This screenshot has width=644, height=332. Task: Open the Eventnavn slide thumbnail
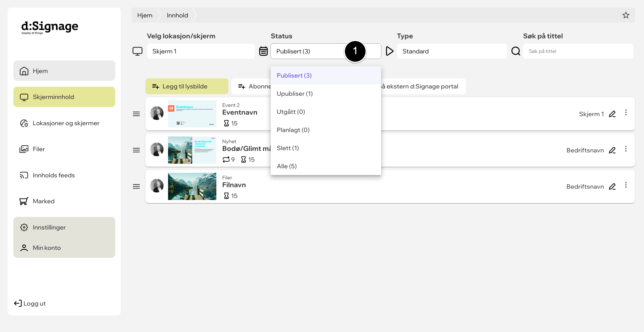pyautogui.click(x=192, y=114)
